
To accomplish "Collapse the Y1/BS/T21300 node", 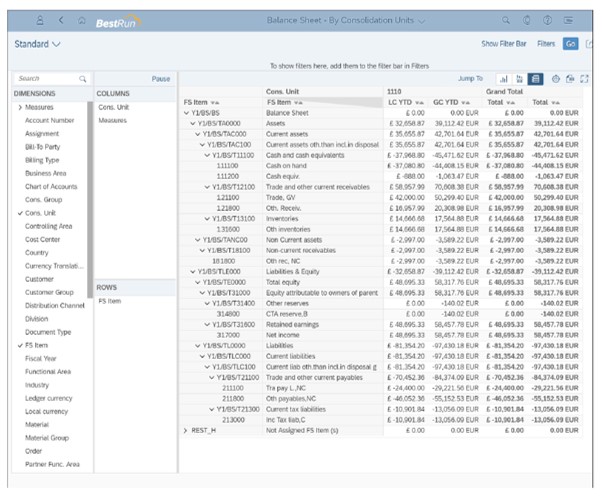I will (x=212, y=409).
